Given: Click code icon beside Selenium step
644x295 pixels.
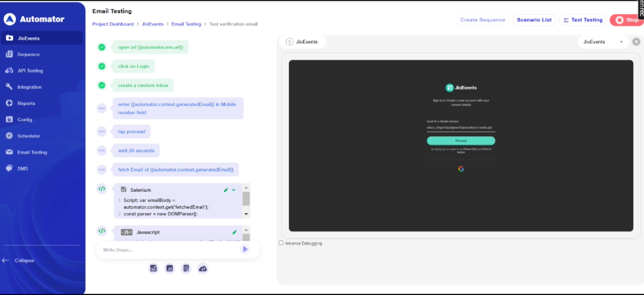Looking at the screenshot, I should click(x=102, y=188).
